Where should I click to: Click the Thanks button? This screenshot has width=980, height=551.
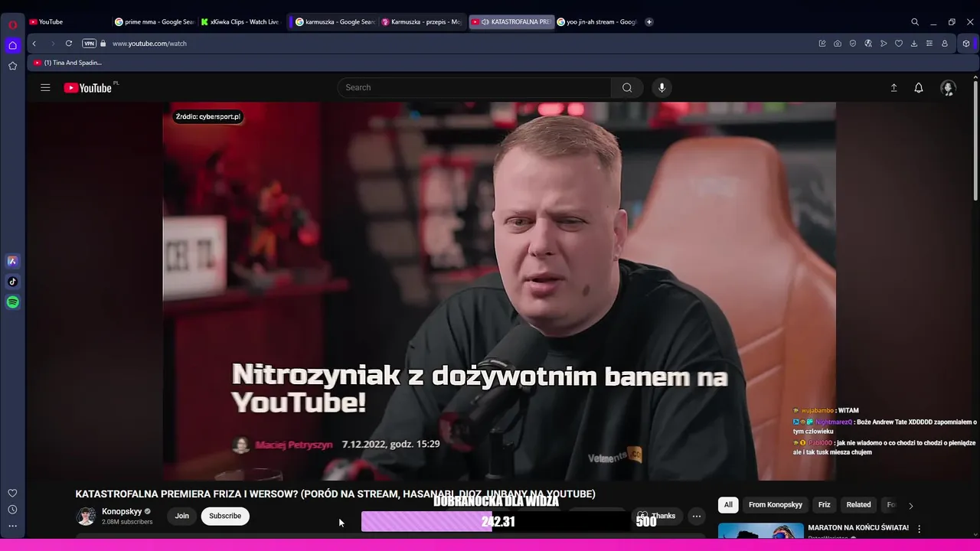click(656, 516)
